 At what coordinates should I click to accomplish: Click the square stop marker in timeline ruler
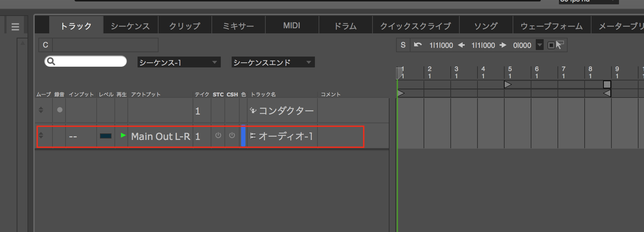607,84
